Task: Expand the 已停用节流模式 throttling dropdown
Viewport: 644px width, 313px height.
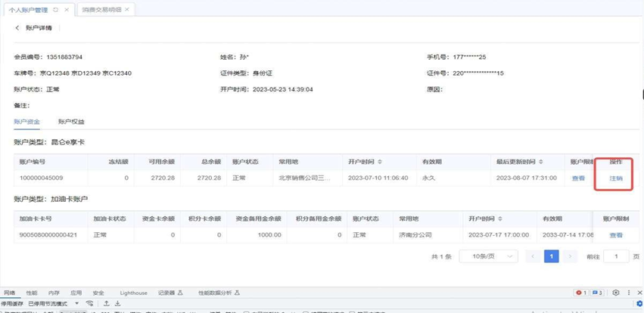Action: coord(76,303)
